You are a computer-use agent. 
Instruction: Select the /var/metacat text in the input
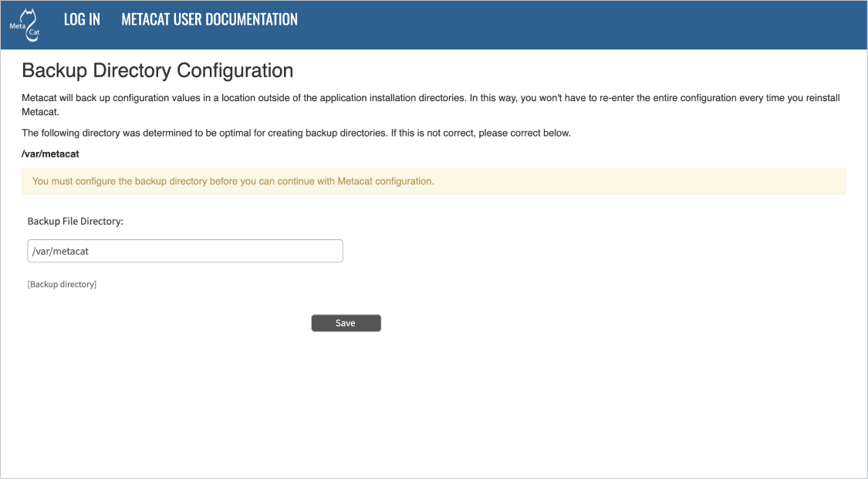(x=60, y=251)
